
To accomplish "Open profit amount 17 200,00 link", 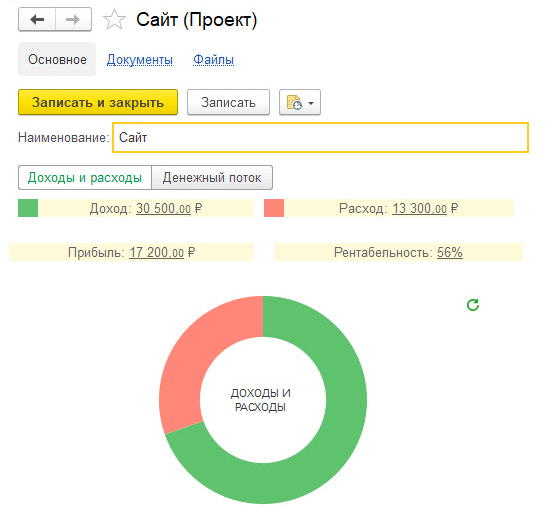I will point(156,252).
